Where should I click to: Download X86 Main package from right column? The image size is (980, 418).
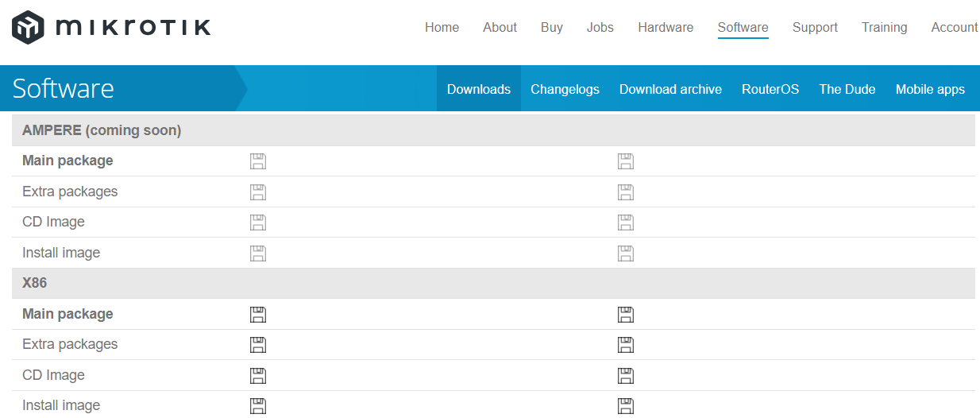tap(626, 315)
